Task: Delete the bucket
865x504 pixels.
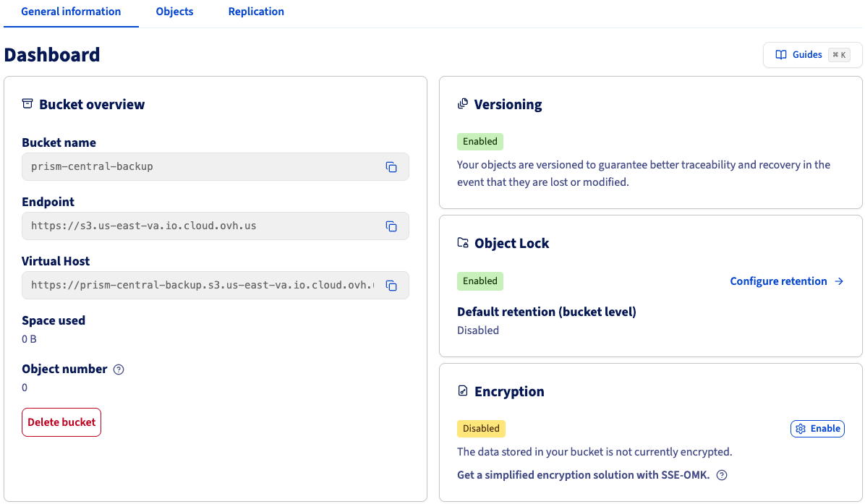Action: pos(61,422)
